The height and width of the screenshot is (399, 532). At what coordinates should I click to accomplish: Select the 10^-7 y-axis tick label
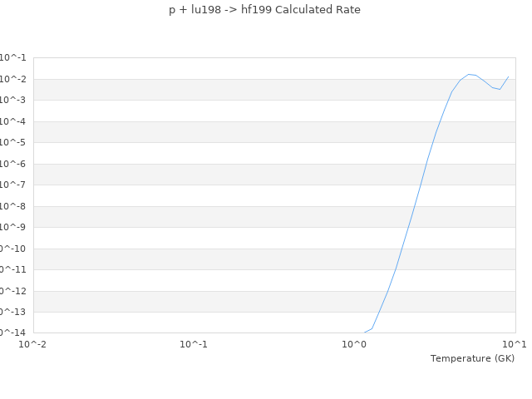[13, 185]
